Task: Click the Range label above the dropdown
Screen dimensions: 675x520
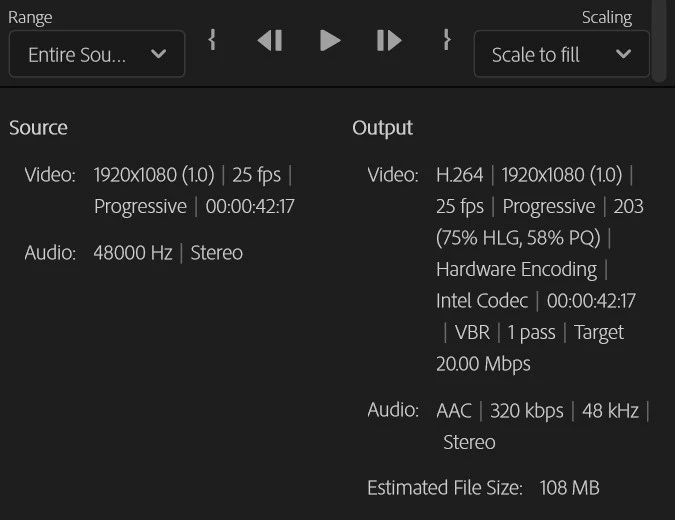Action: pos(30,18)
